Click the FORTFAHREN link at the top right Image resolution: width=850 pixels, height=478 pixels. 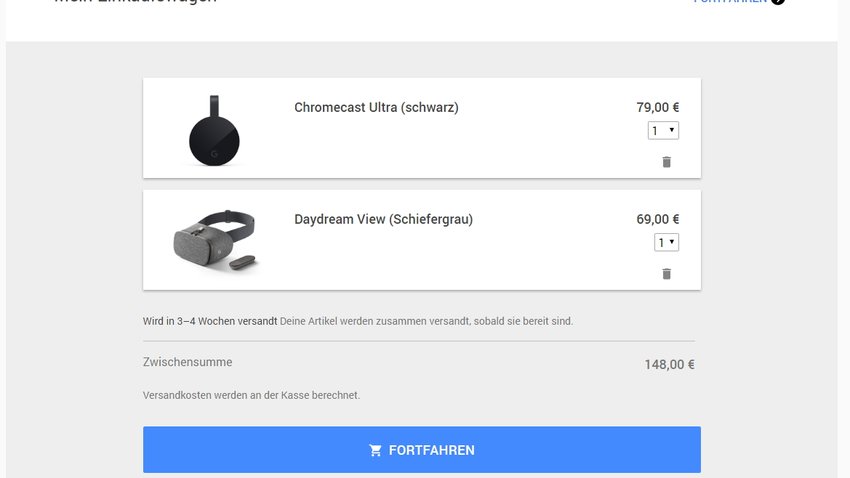pos(730,1)
